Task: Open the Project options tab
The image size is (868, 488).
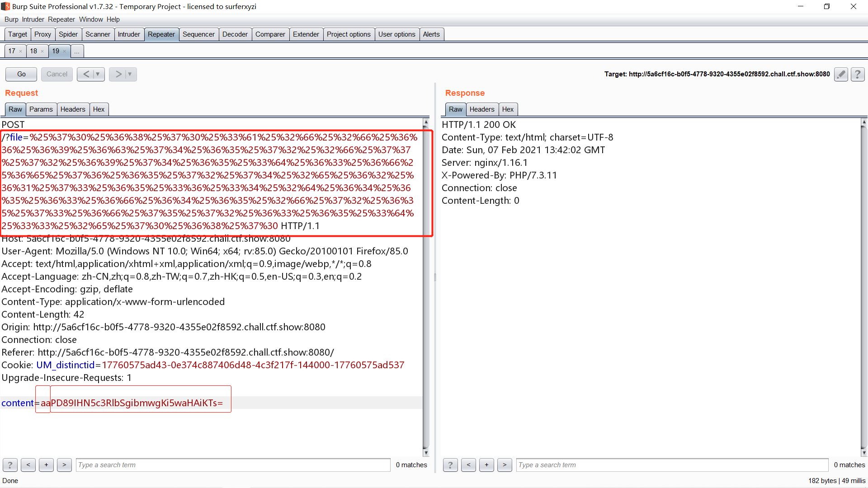Action: [349, 34]
